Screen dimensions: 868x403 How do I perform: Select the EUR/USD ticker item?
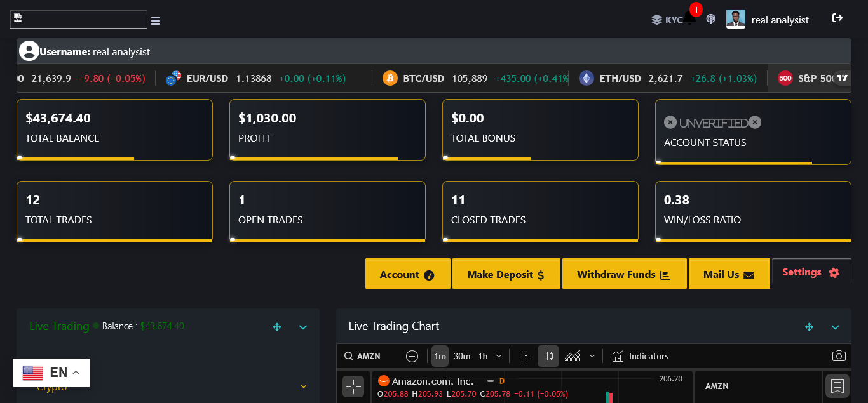pos(256,79)
